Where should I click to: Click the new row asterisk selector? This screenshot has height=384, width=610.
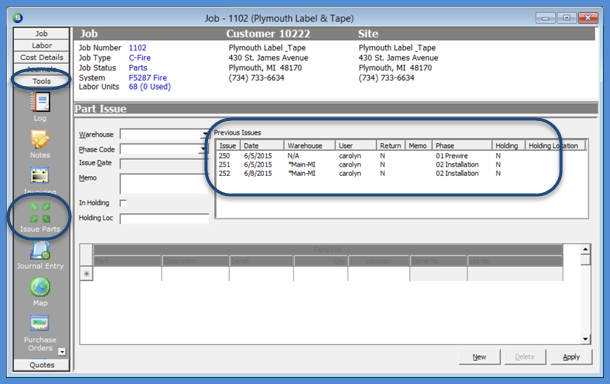[x=86, y=274]
